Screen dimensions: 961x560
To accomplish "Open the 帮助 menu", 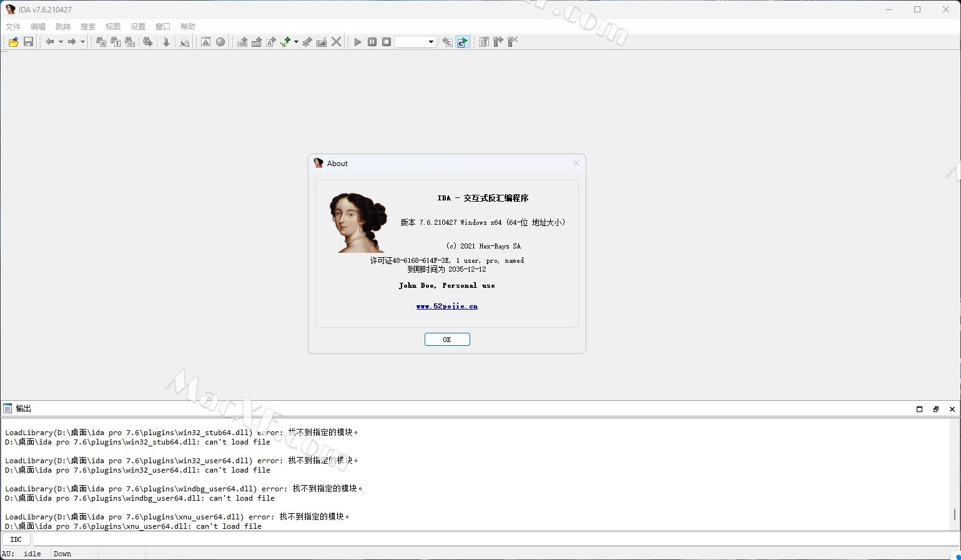I will coord(187,26).
